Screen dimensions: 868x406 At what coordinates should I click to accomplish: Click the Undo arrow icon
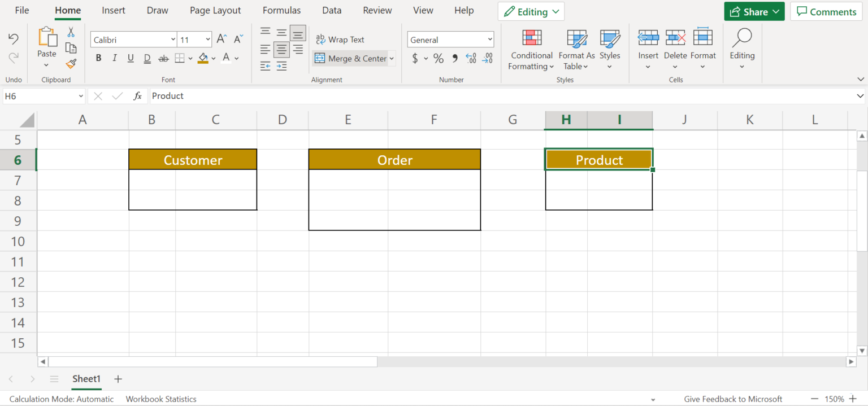(14, 38)
